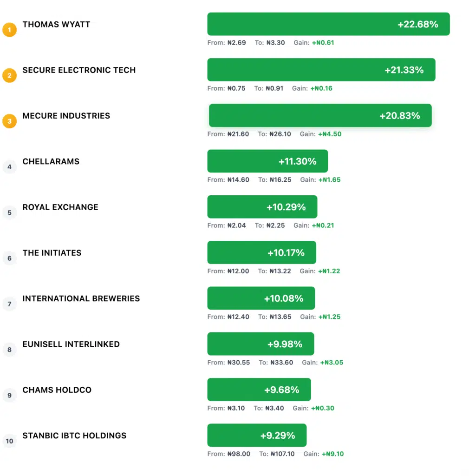Viewport: 469px width, 476px height.
Task: Open the SECURE ELECTRONIC TECH entry
Action: click(x=79, y=70)
